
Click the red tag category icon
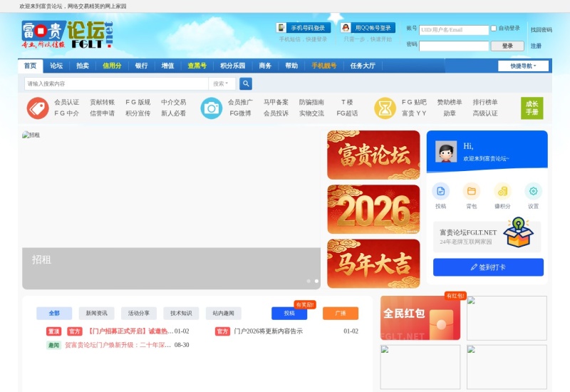(38, 108)
